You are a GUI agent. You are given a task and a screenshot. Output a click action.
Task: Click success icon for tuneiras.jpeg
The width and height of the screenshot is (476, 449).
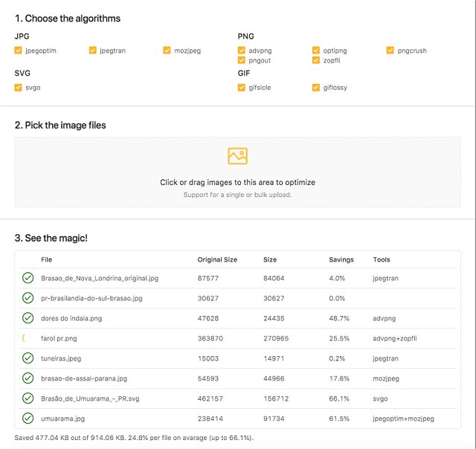[28, 358]
